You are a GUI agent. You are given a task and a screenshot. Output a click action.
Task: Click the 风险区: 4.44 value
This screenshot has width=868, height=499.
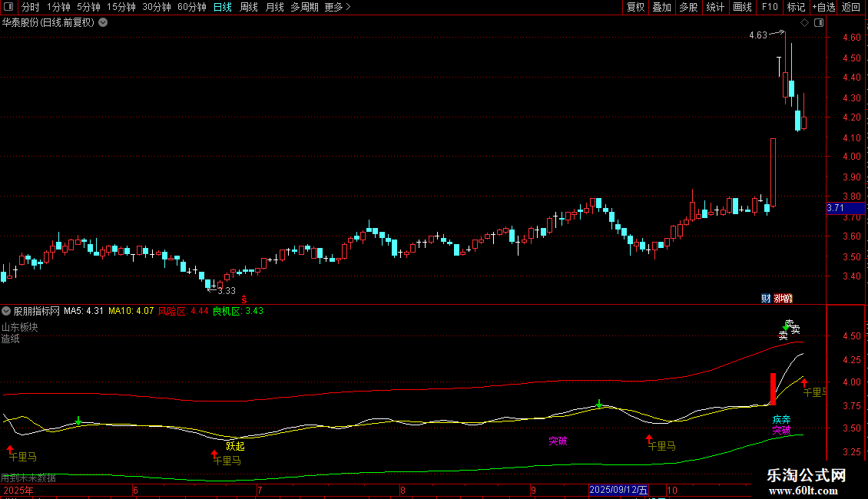tap(184, 311)
